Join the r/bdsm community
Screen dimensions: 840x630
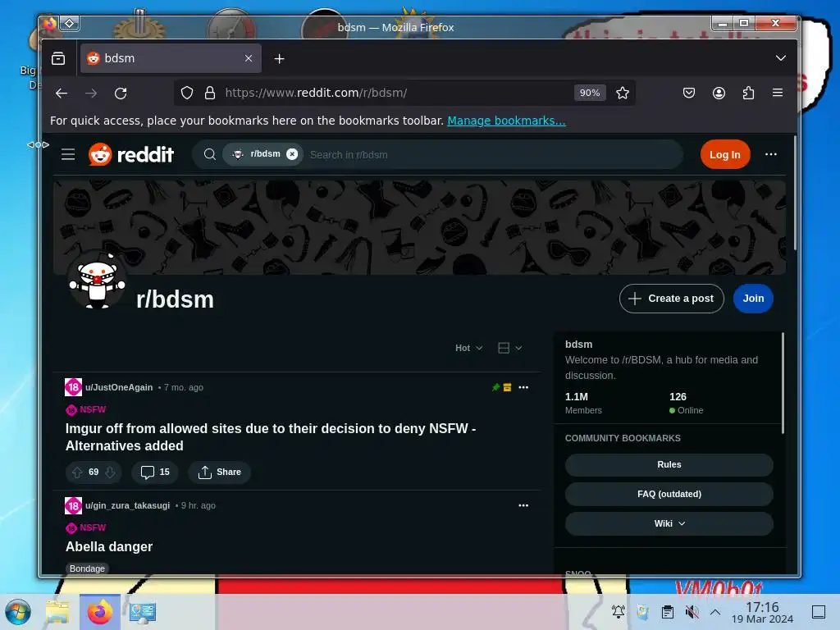[753, 299]
